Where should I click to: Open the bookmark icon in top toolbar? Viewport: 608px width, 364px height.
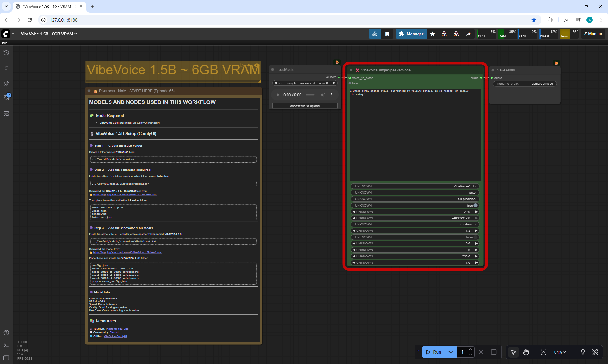click(387, 34)
